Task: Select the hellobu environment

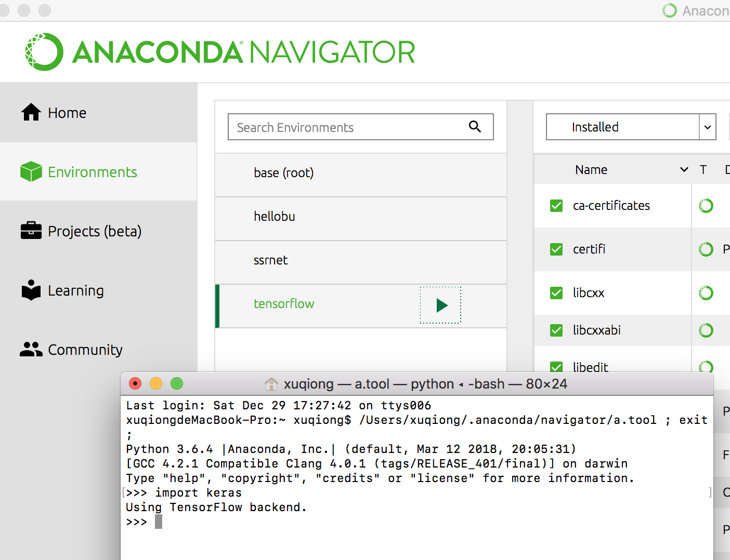Action: (x=361, y=219)
